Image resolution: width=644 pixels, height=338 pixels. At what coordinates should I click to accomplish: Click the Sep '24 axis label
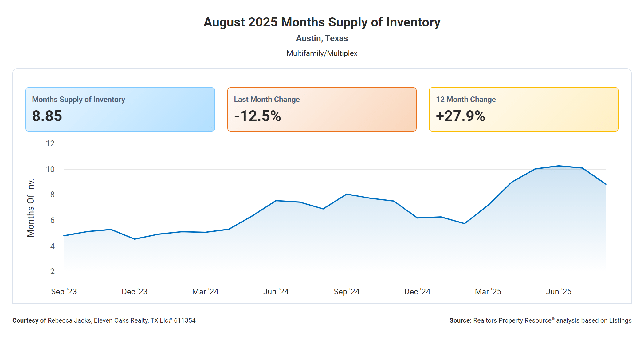click(x=347, y=291)
